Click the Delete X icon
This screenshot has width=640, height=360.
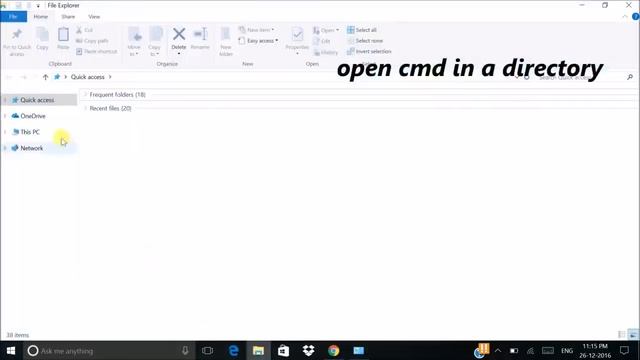tap(179, 34)
